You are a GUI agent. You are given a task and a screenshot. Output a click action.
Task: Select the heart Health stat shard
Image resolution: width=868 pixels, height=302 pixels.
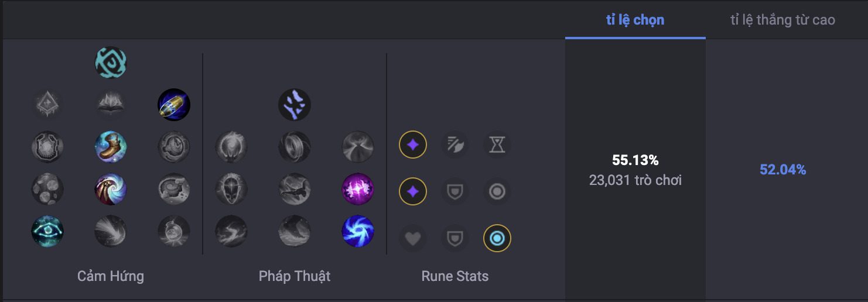pyautogui.click(x=413, y=238)
